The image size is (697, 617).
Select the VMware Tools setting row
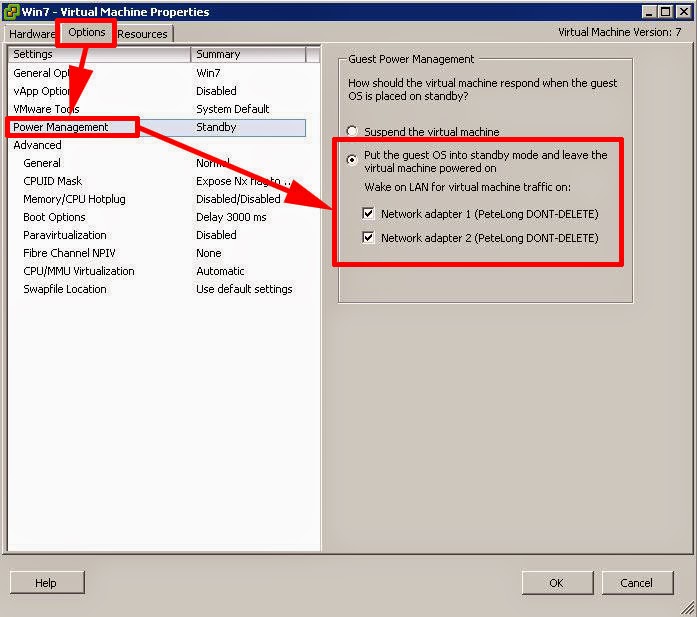156,109
